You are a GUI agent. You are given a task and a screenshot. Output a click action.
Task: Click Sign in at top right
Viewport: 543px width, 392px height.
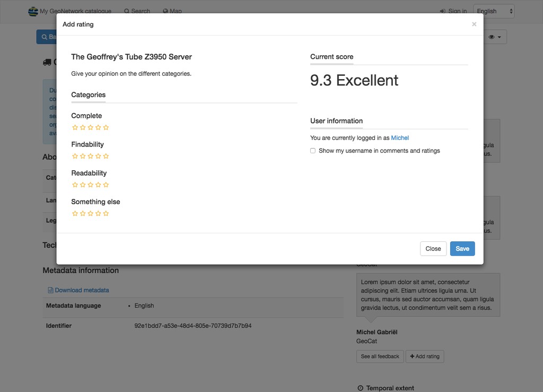tap(453, 11)
